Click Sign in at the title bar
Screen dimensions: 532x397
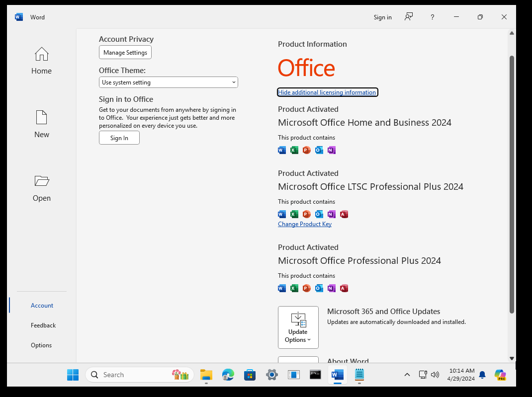pyautogui.click(x=382, y=17)
